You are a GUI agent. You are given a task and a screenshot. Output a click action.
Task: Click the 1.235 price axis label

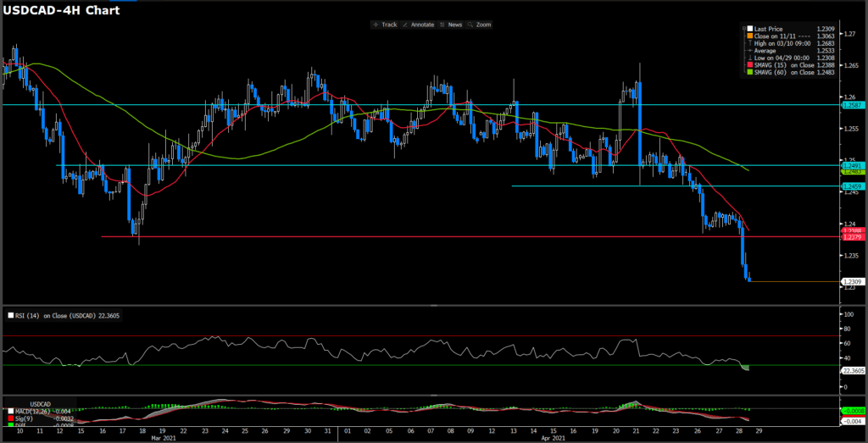(853, 256)
